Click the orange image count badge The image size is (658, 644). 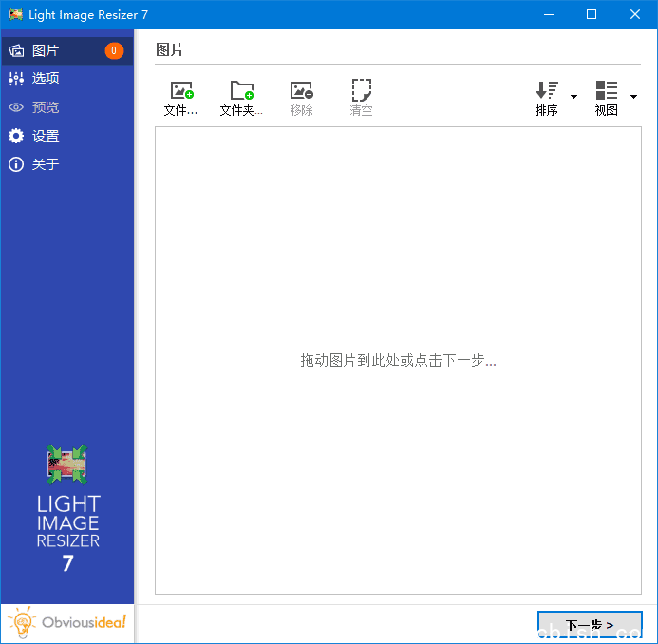(x=114, y=50)
